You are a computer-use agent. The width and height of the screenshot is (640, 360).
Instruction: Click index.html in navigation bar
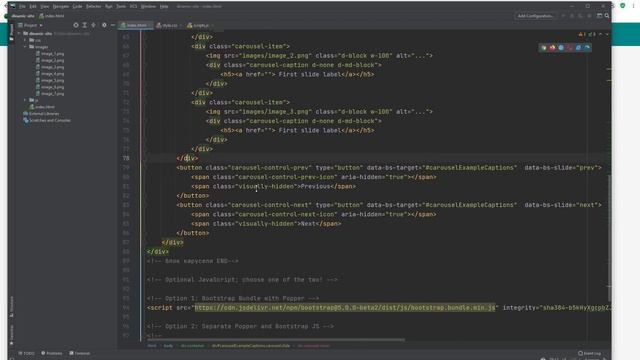click(52, 16)
